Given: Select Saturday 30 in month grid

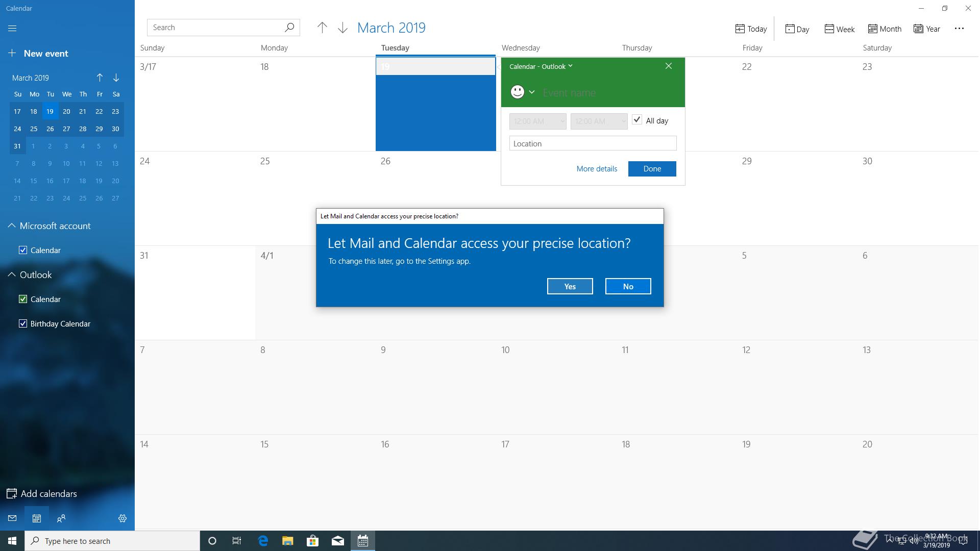Looking at the screenshot, I should (918, 198).
